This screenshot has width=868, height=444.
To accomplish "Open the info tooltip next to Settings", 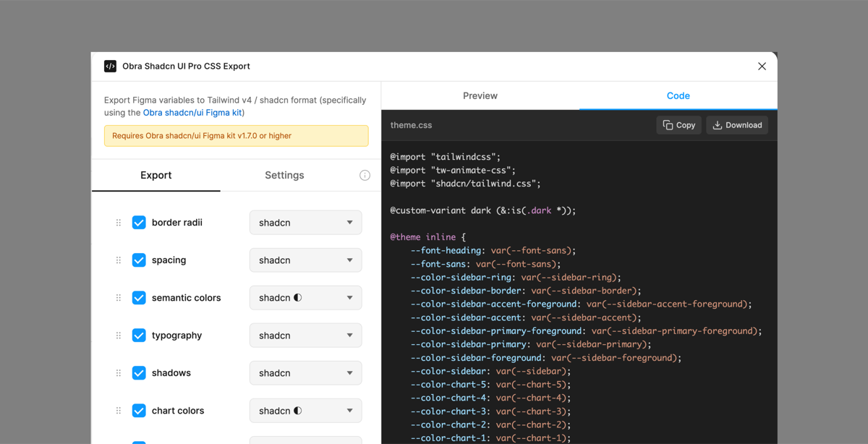I will coord(365,175).
